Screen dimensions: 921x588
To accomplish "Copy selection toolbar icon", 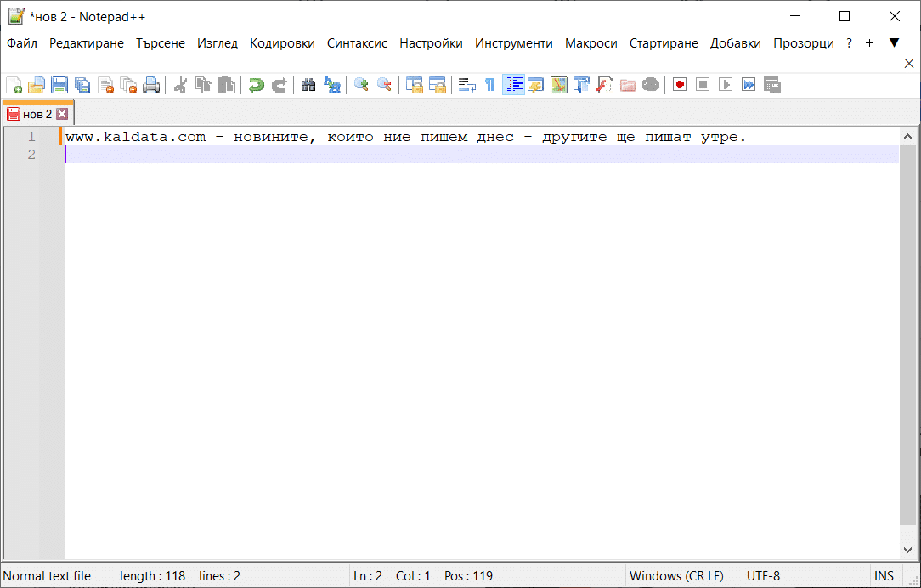I will tap(204, 85).
